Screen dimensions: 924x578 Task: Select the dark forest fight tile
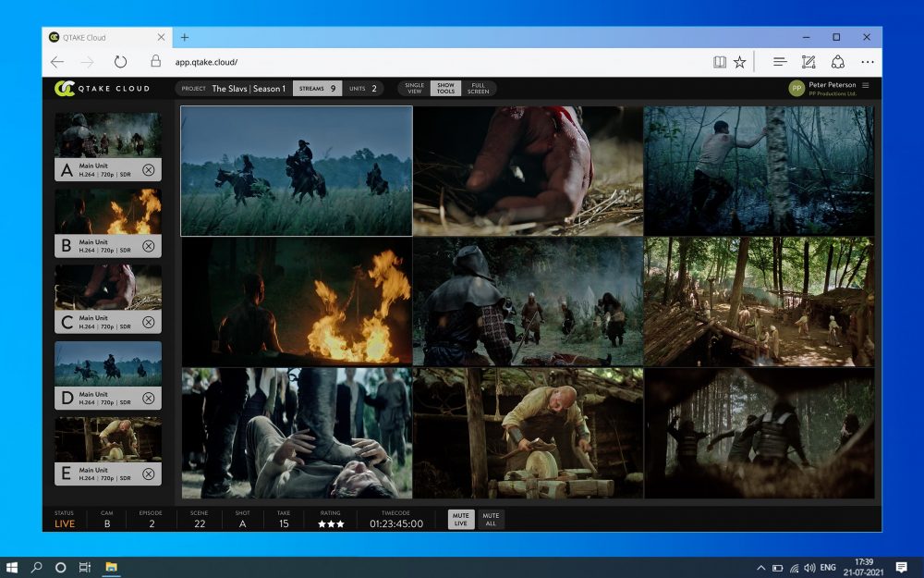coord(759,433)
